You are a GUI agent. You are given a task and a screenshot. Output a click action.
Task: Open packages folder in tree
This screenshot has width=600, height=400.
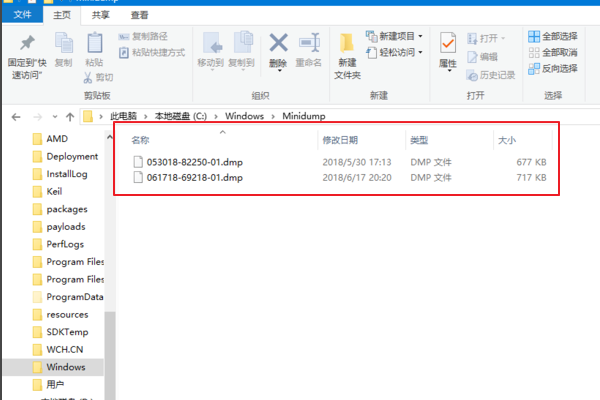[x=67, y=209]
